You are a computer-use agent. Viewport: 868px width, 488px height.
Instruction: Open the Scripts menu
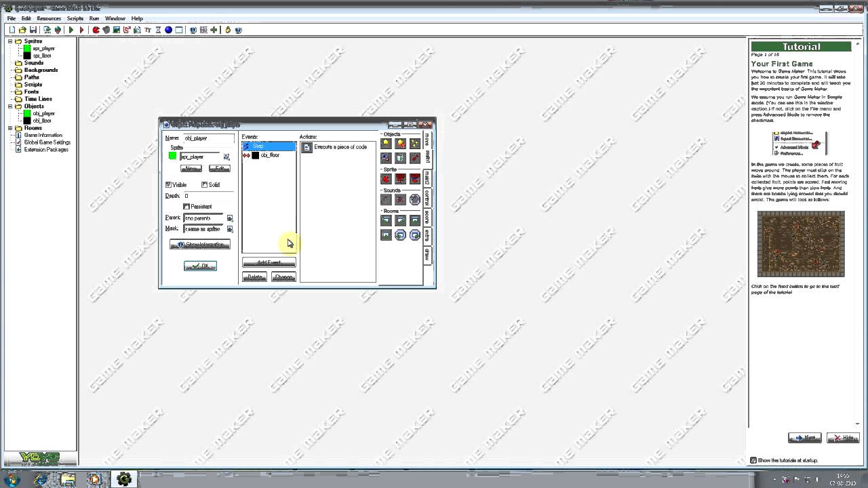coord(75,18)
